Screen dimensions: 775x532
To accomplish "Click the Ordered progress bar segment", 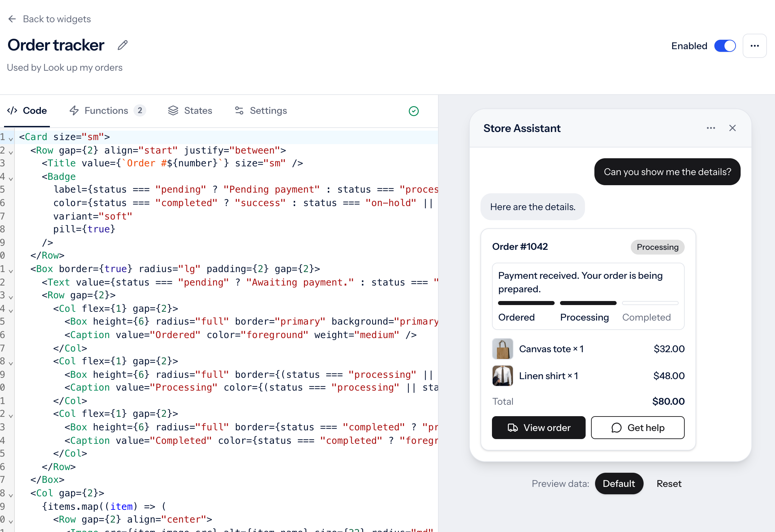I will point(526,303).
